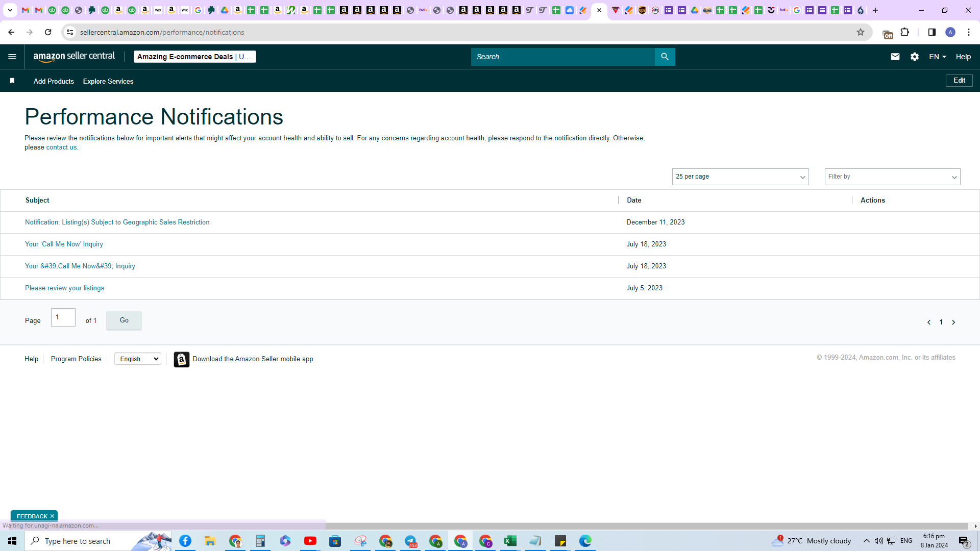Viewport: 980px width, 551px height.
Task: Click the Edit favorites bar button
Action: coord(959,81)
